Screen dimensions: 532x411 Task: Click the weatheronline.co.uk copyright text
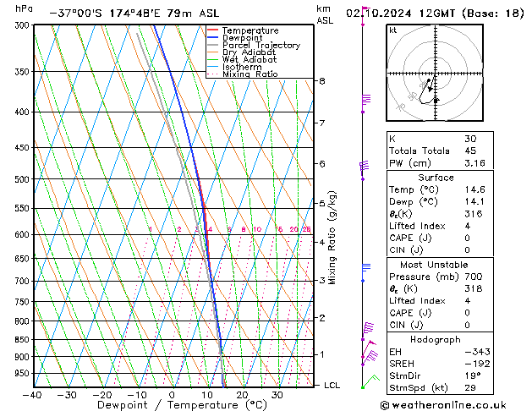coord(443,405)
